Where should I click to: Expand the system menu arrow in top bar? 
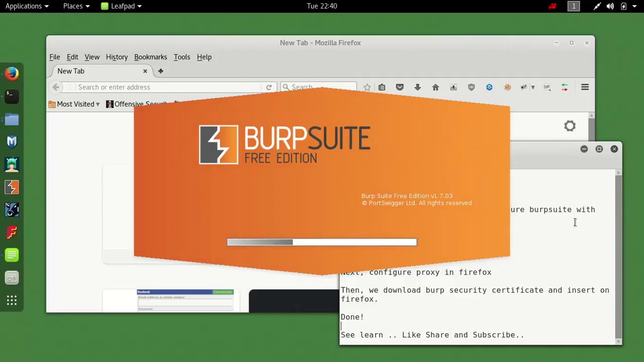pyautogui.click(x=634, y=6)
